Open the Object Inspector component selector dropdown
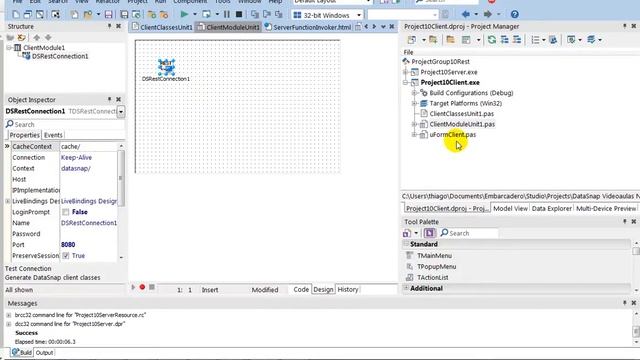Screen dimensions: 640x360 (121, 111)
